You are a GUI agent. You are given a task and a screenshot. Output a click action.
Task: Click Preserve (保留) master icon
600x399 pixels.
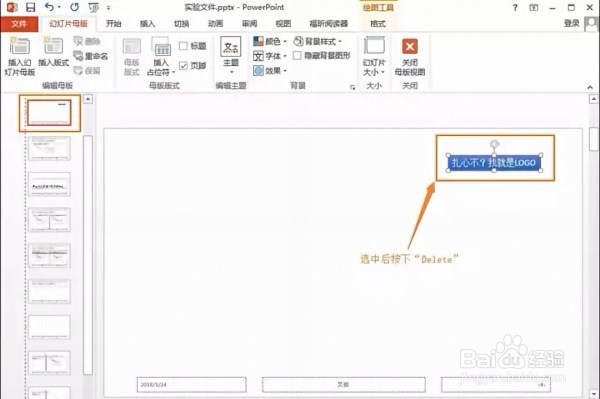(86, 70)
